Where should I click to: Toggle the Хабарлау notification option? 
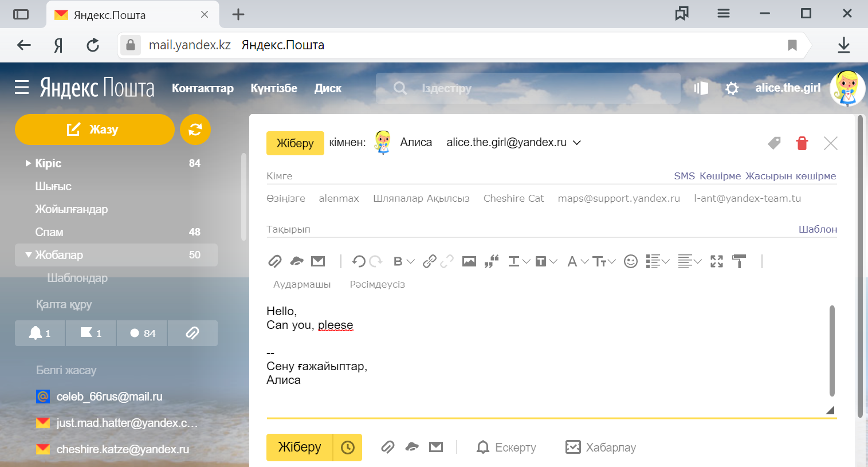point(600,448)
